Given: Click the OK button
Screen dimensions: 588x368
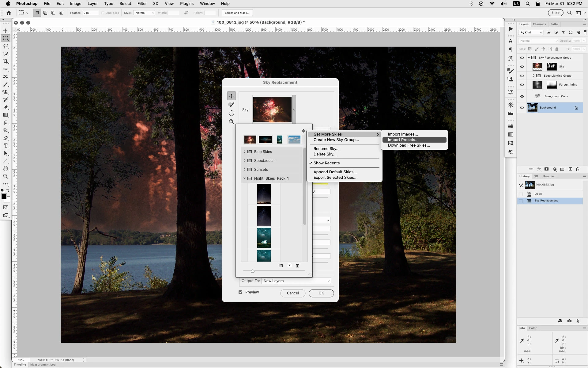Looking at the screenshot, I should click(x=321, y=293).
